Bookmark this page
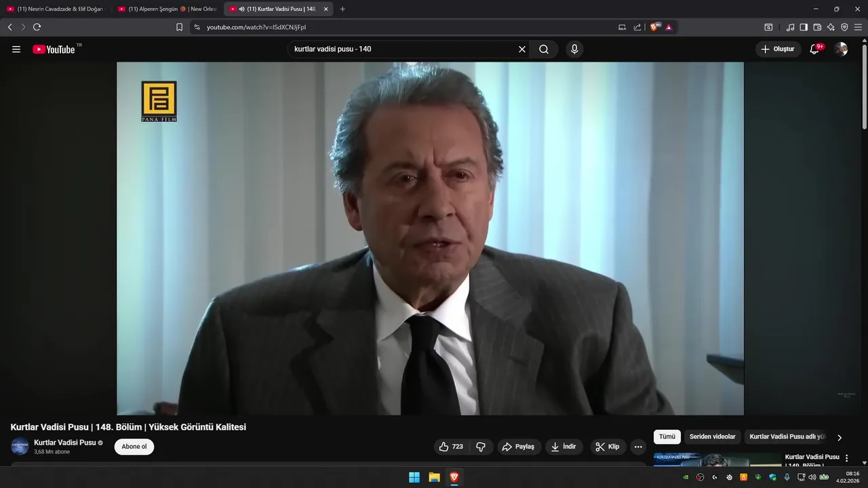The height and width of the screenshot is (488, 868). click(x=179, y=27)
